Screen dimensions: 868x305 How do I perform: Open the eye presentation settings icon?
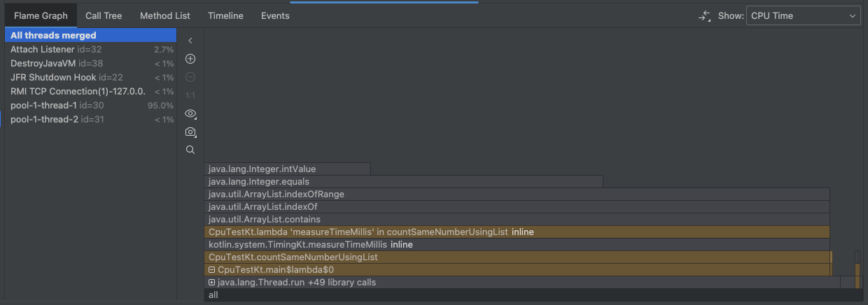point(190,113)
